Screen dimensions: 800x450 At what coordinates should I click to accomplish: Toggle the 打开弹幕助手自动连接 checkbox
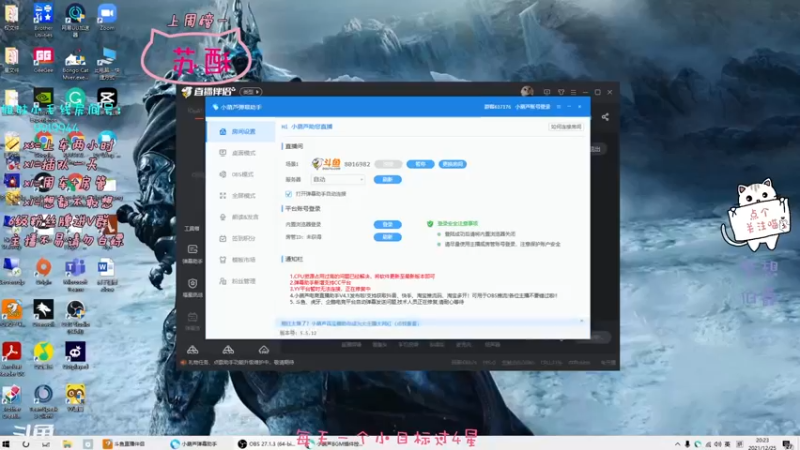[289, 194]
